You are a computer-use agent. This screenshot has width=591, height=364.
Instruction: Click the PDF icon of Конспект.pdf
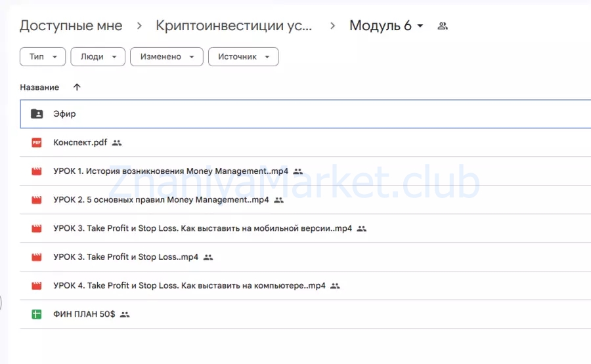(37, 143)
